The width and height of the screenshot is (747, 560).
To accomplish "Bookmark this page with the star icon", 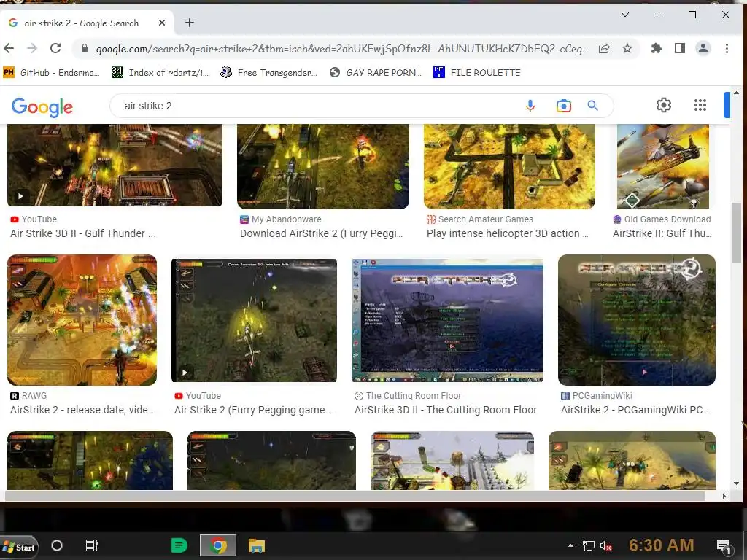I will [x=627, y=49].
